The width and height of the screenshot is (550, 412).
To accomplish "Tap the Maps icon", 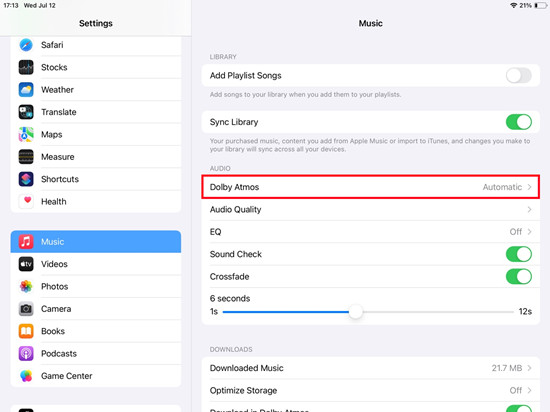I will 26,134.
